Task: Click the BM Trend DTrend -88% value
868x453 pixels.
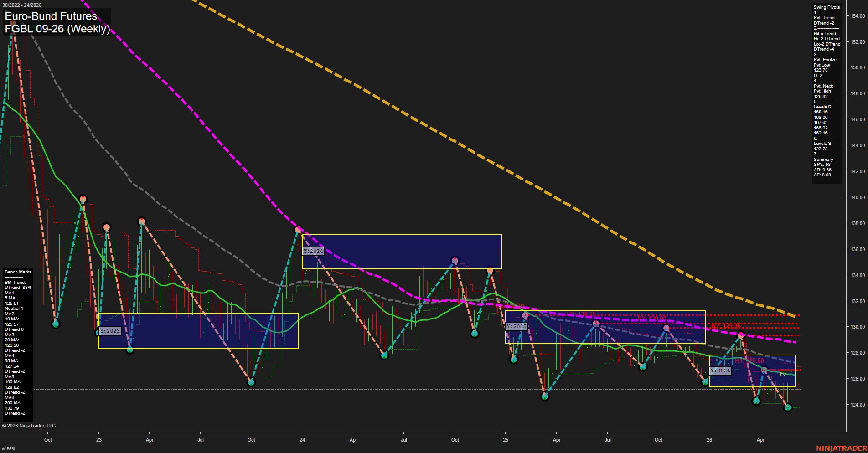Action: pyautogui.click(x=18, y=288)
